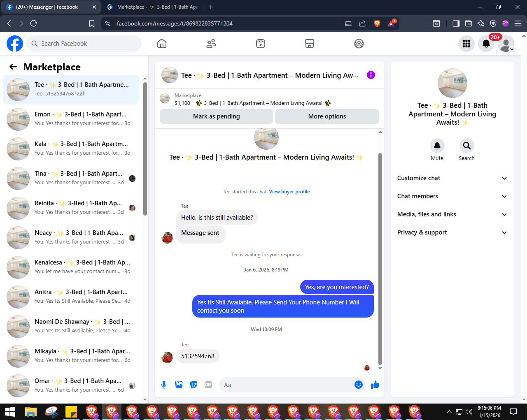Open the volume control in system tray

click(x=469, y=412)
